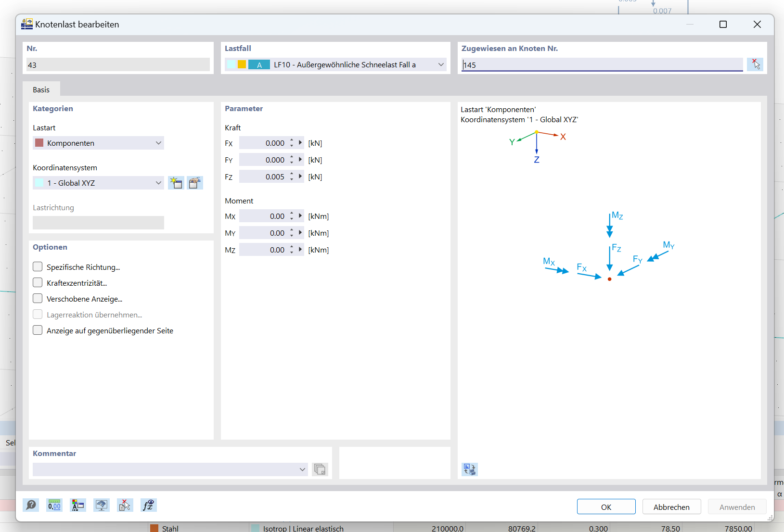Viewport: 784px width, 532px height.
Task: Click the fourth bottom toolbar view icon
Action: 102,505
